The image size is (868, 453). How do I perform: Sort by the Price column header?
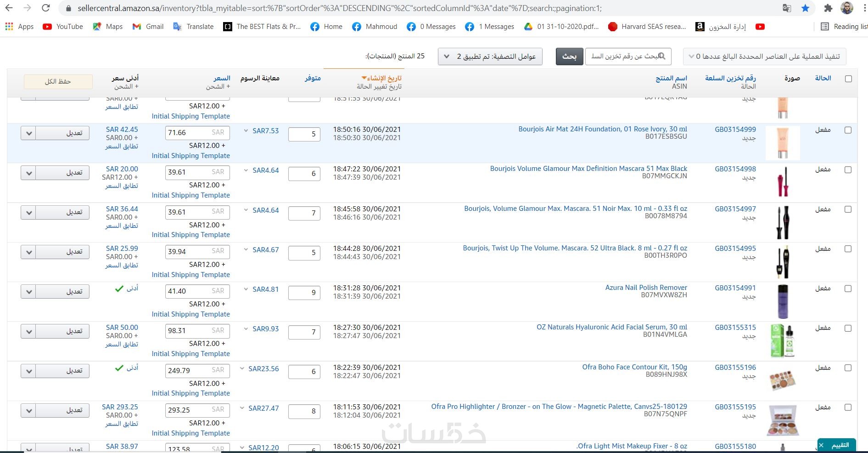click(222, 78)
